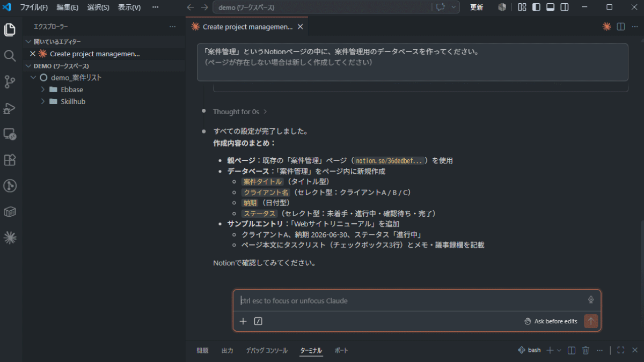Open the Search view in activity bar
The width and height of the screenshot is (644, 362).
[x=10, y=56]
